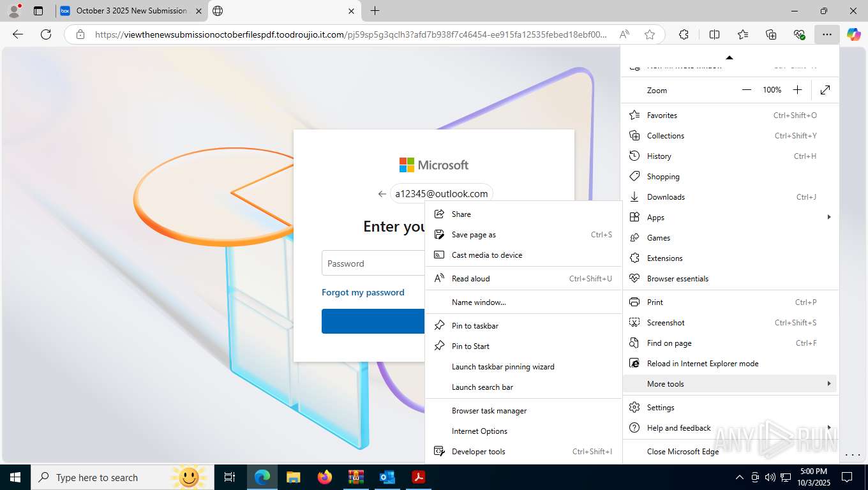
Task: Open the tab actions menu icon
Action: (38, 11)
